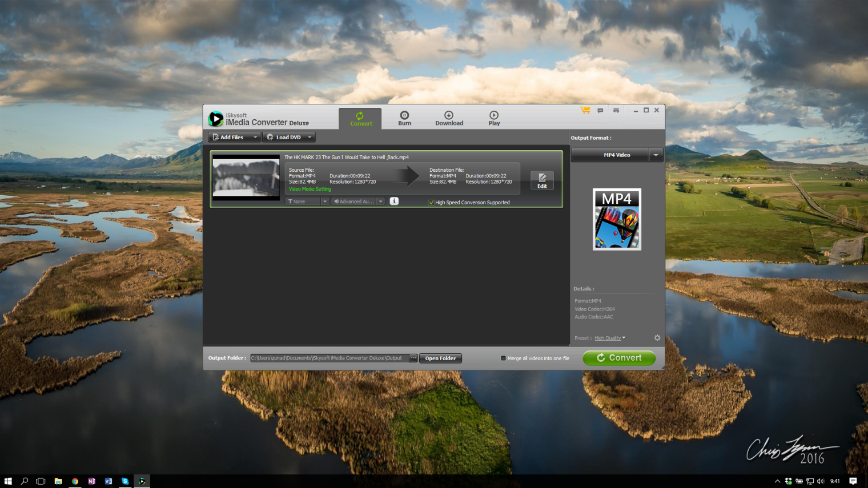Open Google Chrome from the taskbar

click(x=75, y=481)
